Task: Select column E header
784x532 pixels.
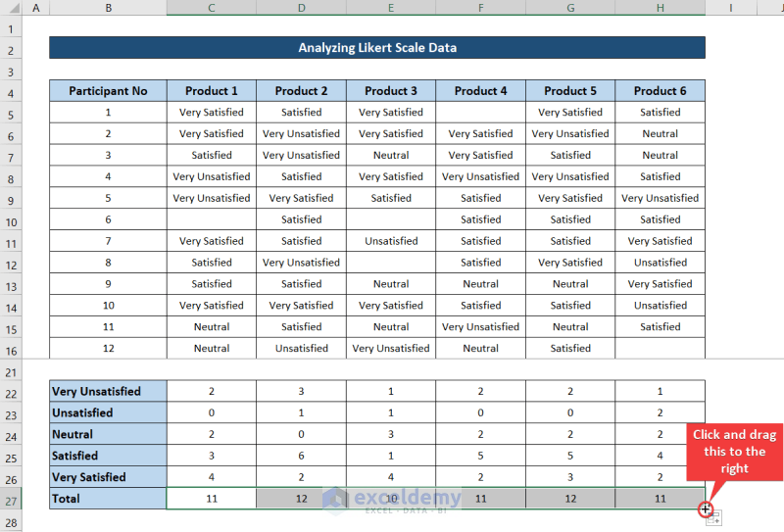Action: [x=391, y=8]
